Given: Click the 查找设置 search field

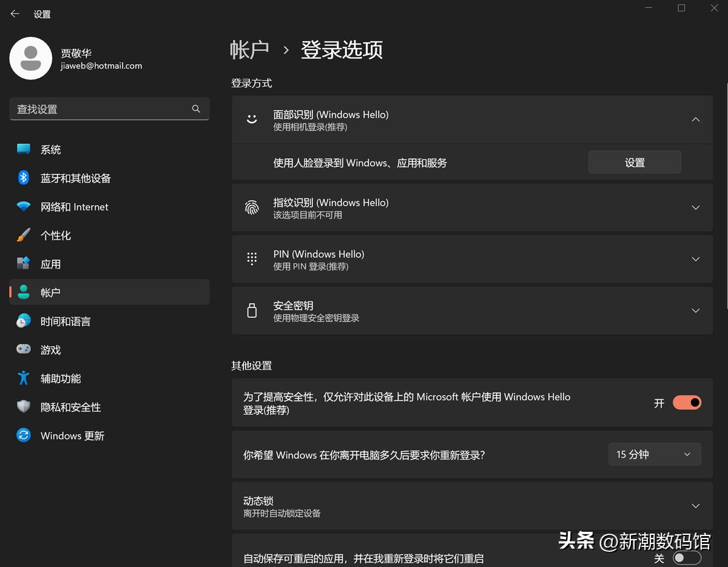Looking at the screenshot, I should point(109,109).
